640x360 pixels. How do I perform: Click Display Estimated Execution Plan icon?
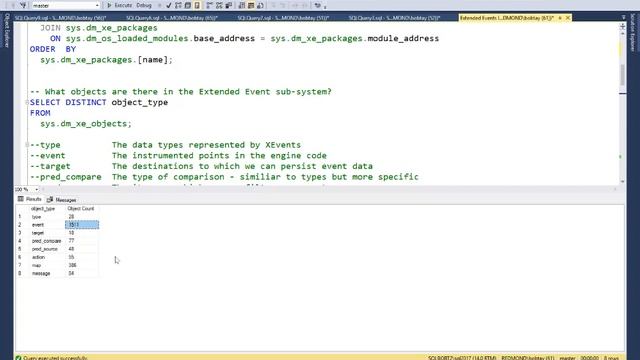(178, 5)
